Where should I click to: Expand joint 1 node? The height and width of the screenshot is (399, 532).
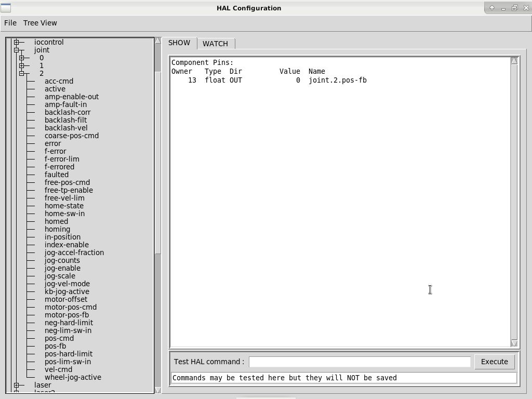point(22,65)
